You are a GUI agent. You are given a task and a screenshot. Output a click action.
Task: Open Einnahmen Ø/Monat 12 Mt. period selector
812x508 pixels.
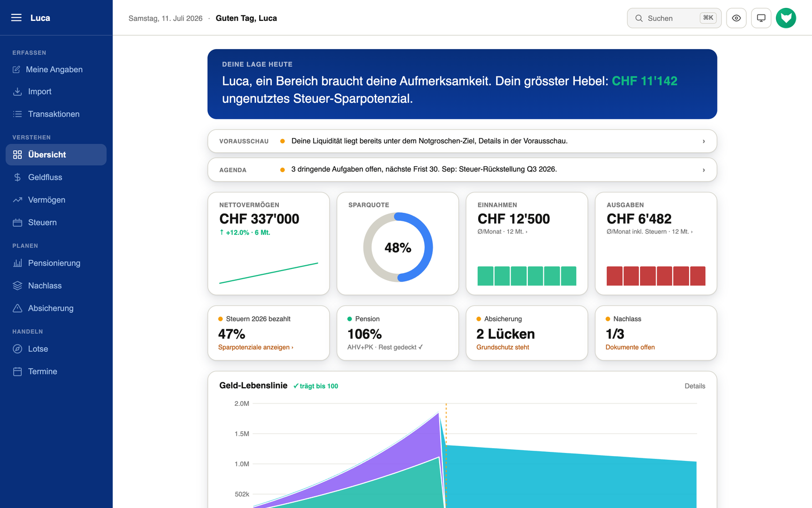click(x=502, y=232)
